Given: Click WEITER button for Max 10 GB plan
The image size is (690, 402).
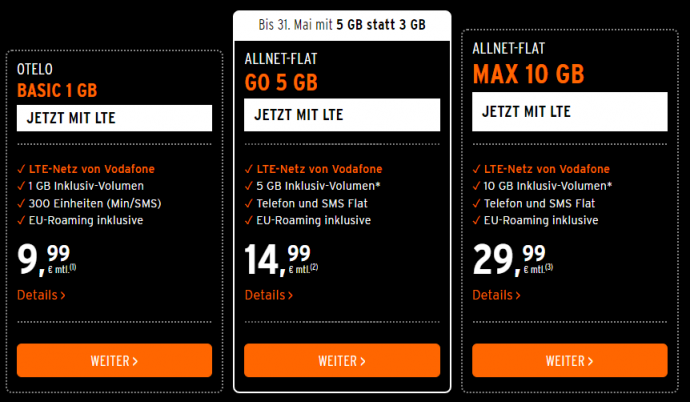Looking at the screenshot, I should tap(569, 360).
